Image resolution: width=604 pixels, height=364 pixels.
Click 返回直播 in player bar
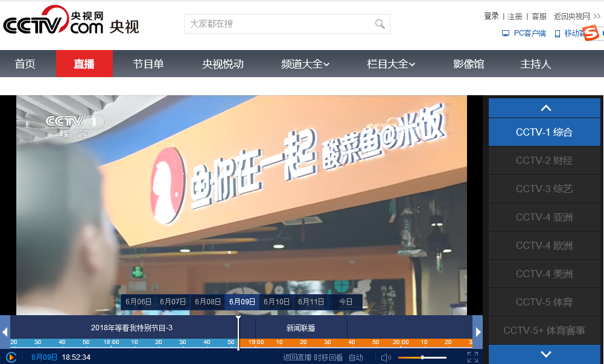tap(297, 357)
